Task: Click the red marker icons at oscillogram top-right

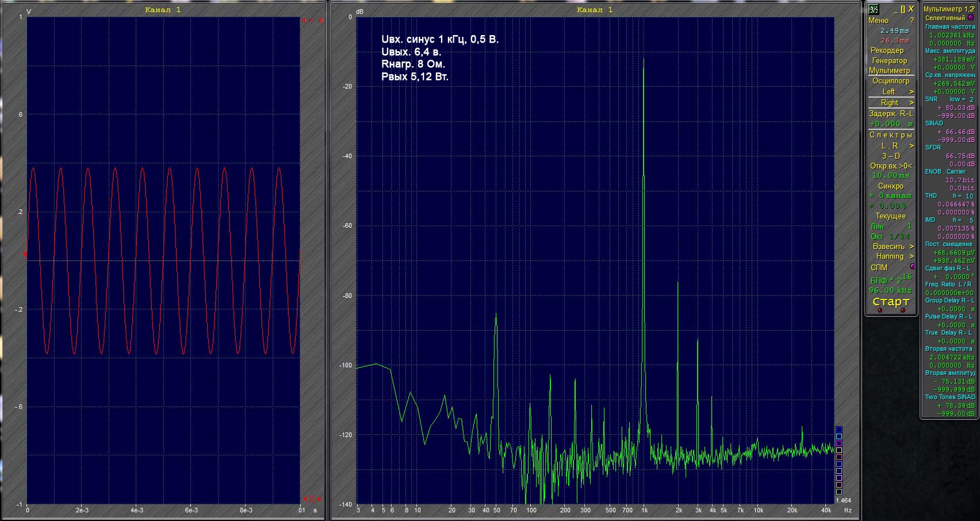Action: [312, 21]
